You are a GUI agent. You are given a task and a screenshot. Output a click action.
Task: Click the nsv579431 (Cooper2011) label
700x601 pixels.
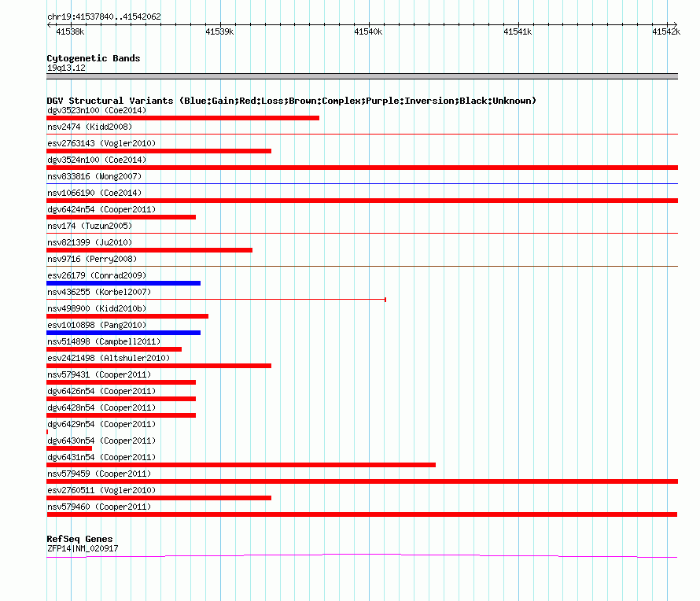(x=99, y=374)
